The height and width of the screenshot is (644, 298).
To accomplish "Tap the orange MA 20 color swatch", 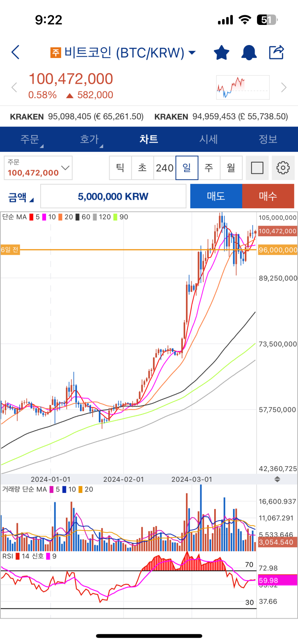I will tap(60, 217).
